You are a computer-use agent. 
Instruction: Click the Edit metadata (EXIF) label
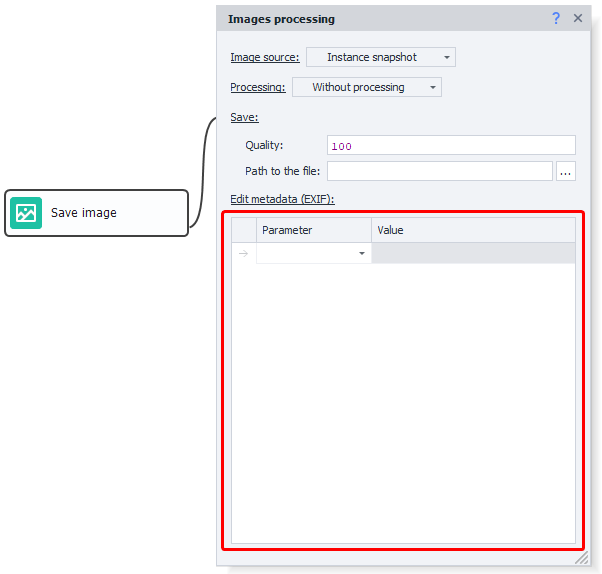282,199
